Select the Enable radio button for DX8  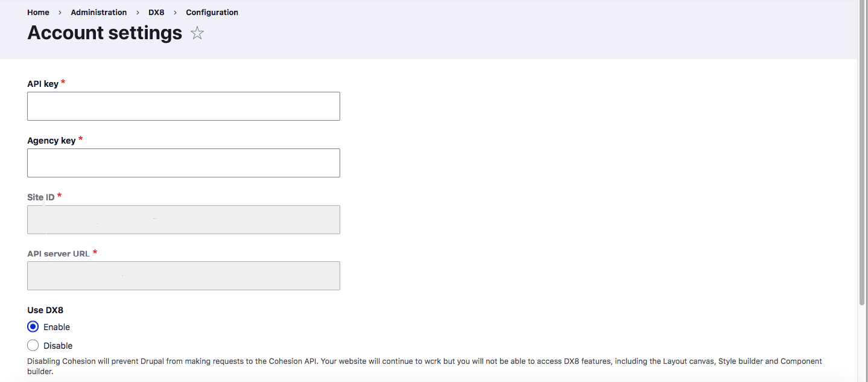coord(33,327)
